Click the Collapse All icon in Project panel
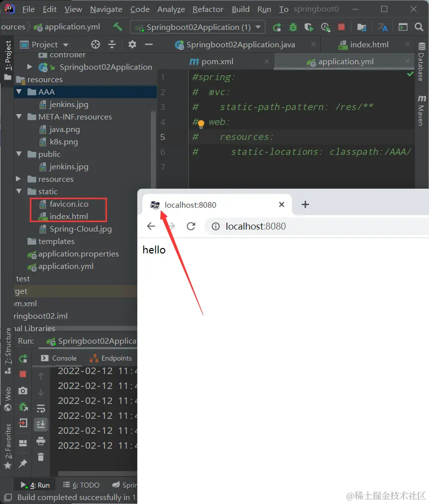Image resolution: width=429 pixels, height=504 pixels. point(112,44)
